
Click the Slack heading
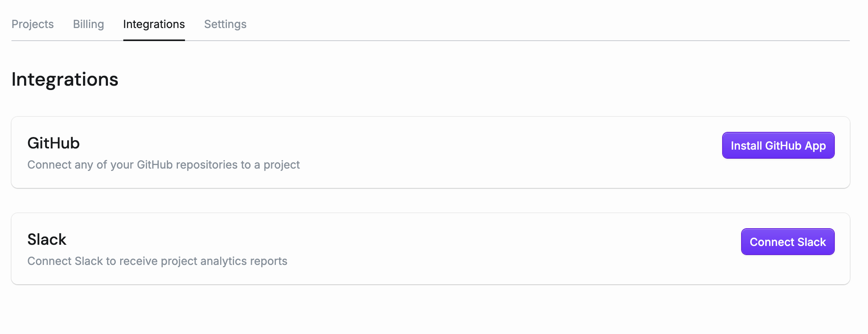click(47, 239)
